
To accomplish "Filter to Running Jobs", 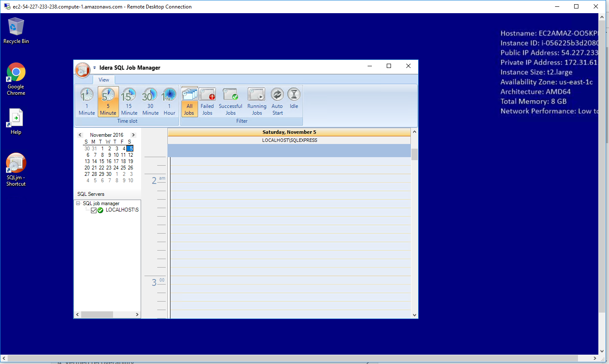I will [x=257, y=102].
